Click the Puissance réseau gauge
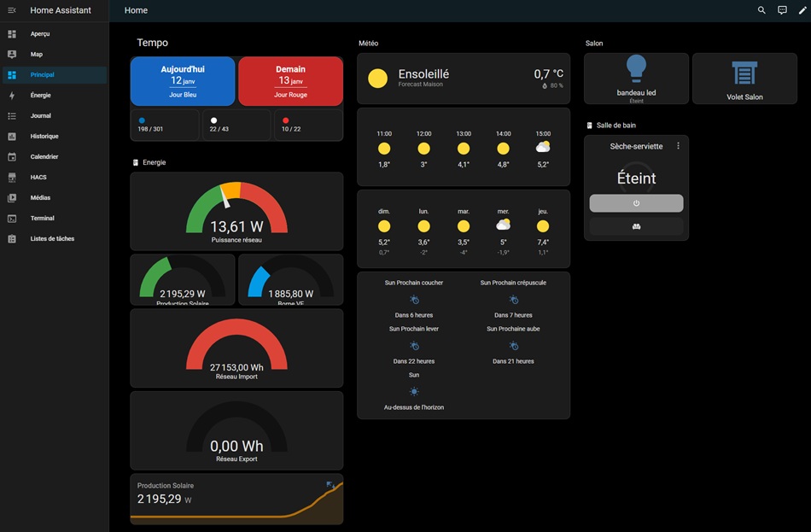The width and height of the screenshot is (811, 532). 236,211
